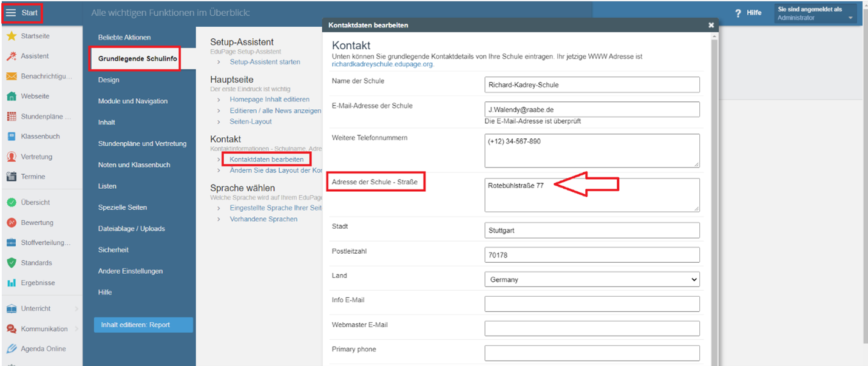This screenshot has width=868, height=366.
Task: Click the Primary phone input field
Action: click(592, 353)
